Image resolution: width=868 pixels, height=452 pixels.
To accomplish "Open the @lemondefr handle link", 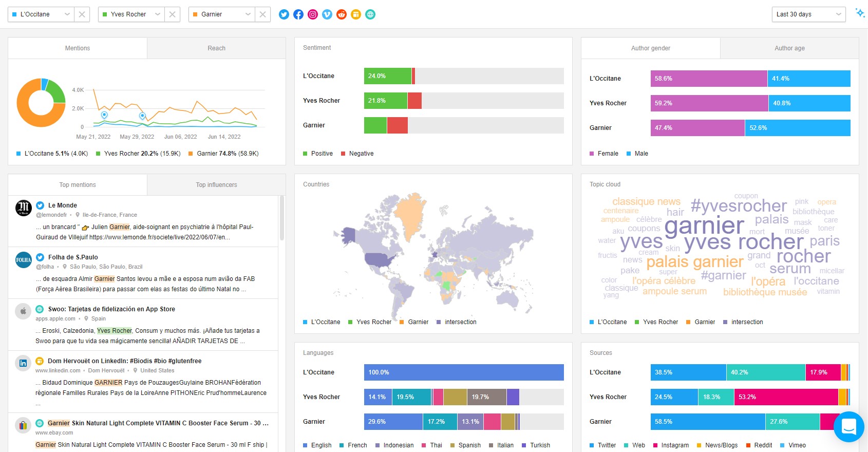I will point(51,215).
